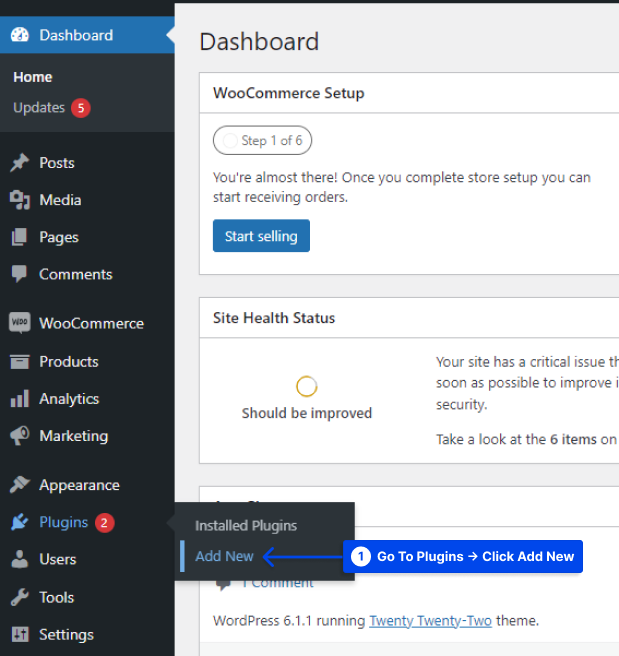This screenshot has width=619, height=656.
Task: Click the Appearance paintbrush icon
Action: pyautogui.click(x=20, y=485)
